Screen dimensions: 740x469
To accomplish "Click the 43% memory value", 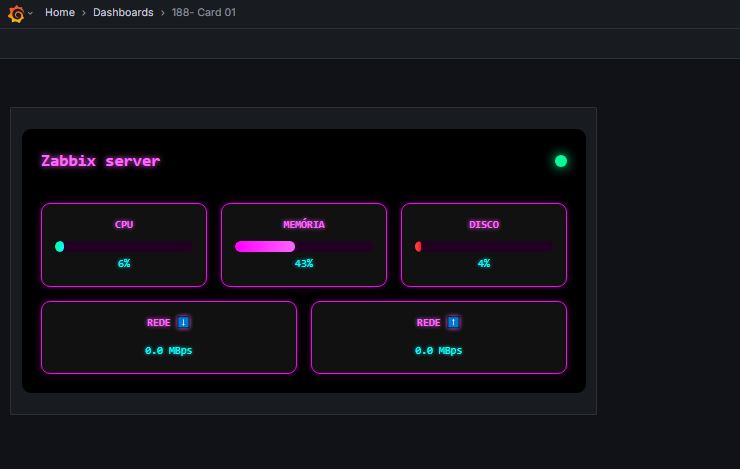I will pos(304,263).
